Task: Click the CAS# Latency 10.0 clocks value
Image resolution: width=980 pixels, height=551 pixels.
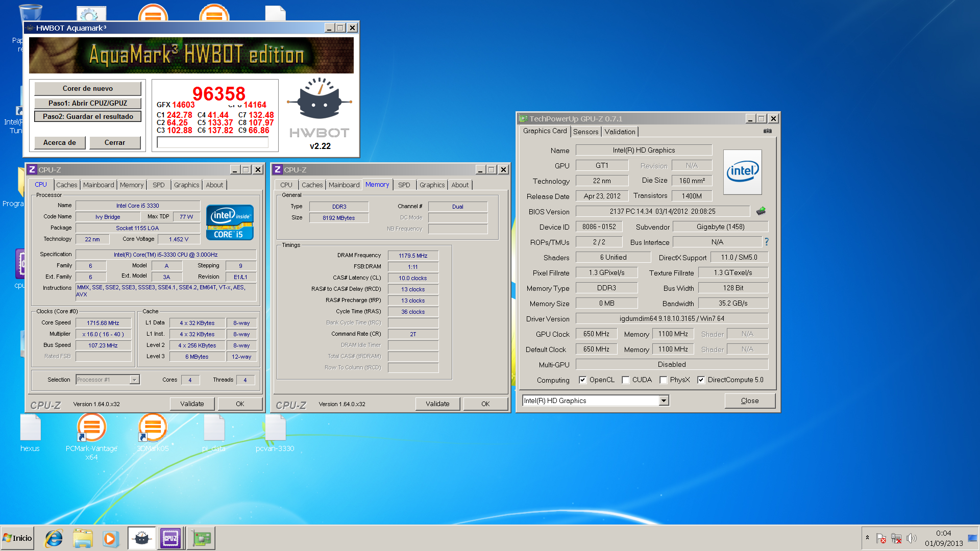Action: pos(413,278)
